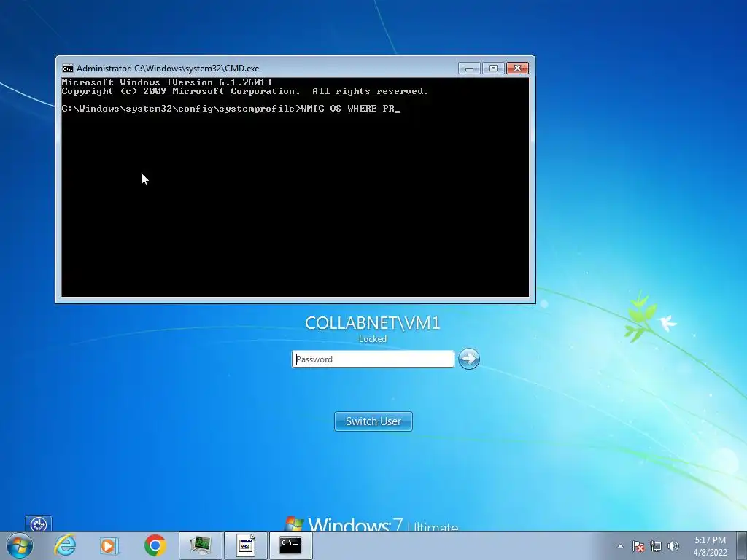Open the CMD window system menu icon
The width and height of the screenshot is (747, 560).
click(68, 69)
